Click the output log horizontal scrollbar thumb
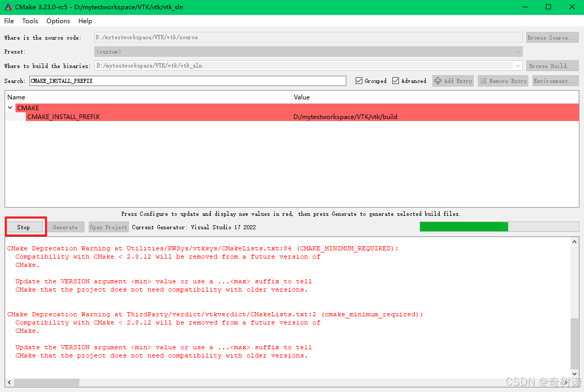The width and height of the screenshot is (584, 392). tap(46, 382)
